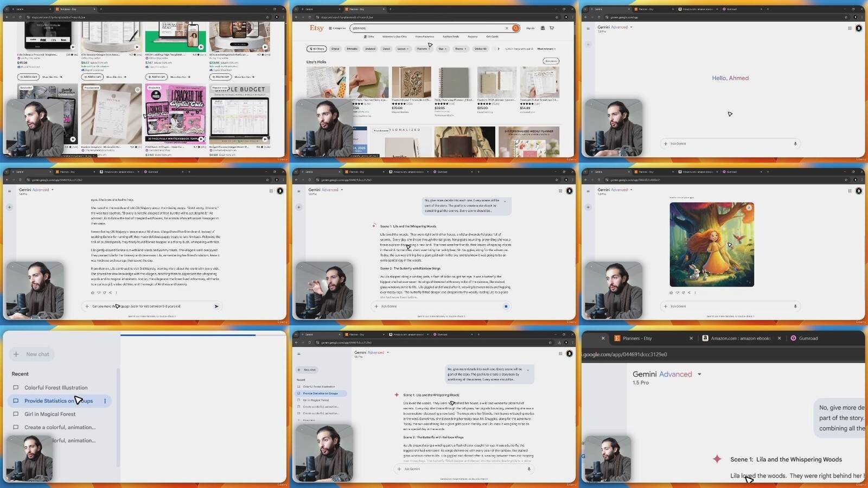Image resolution: width=868 pixels, height=488 pixels.
Task: Toggle the Printable filter chip on Etsy
Action: (352, 49)
